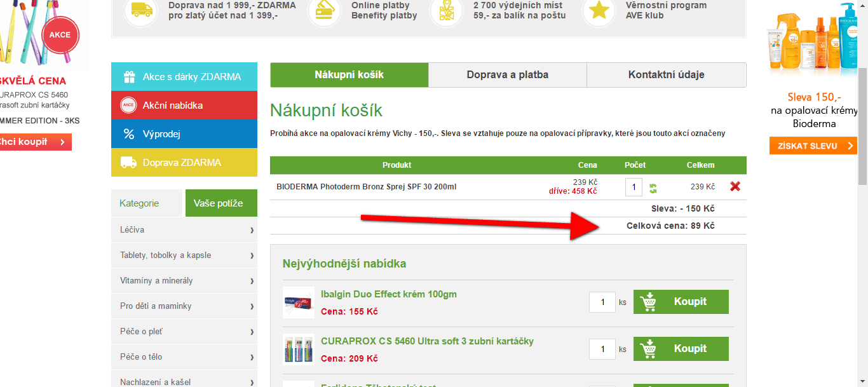Click Ibalgin quantity input field
Image resolution: width=868 pixels, height=387 pixels.
[602, 302]
